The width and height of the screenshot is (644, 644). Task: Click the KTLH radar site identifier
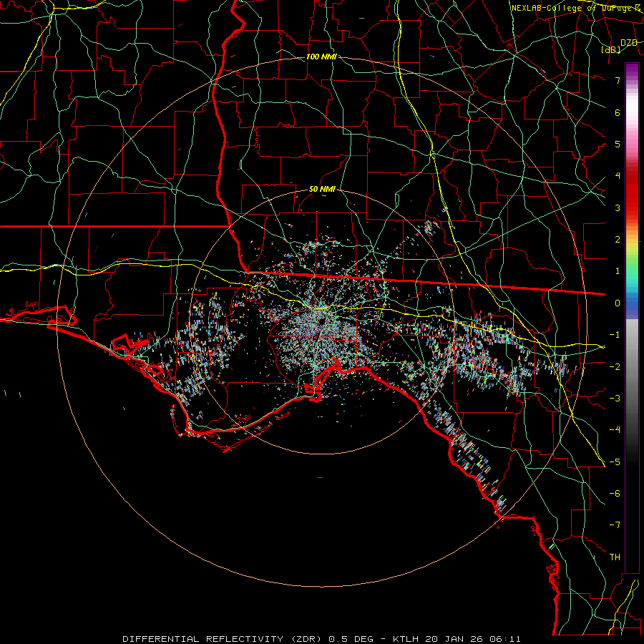pos(406,639)
